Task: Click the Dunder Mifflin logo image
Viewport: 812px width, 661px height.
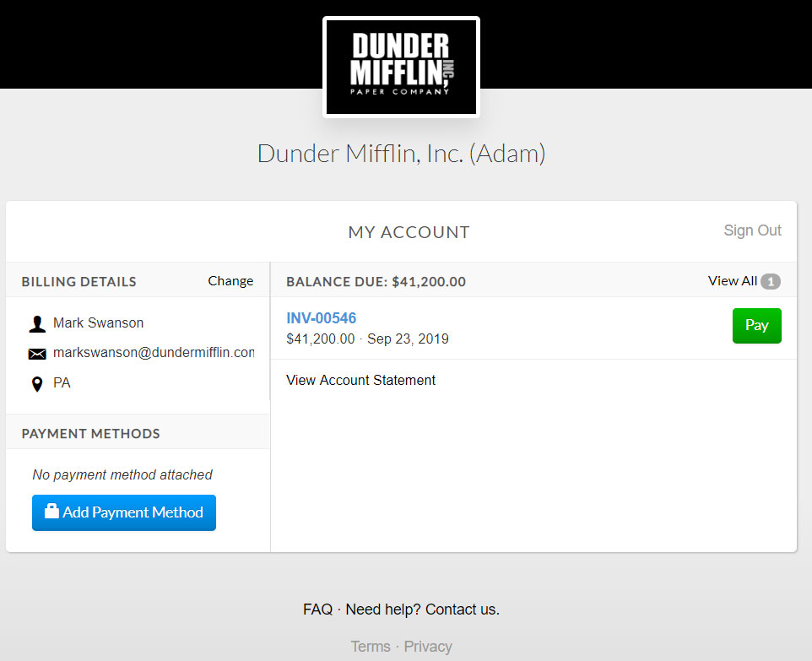Action: coord(401,67)
